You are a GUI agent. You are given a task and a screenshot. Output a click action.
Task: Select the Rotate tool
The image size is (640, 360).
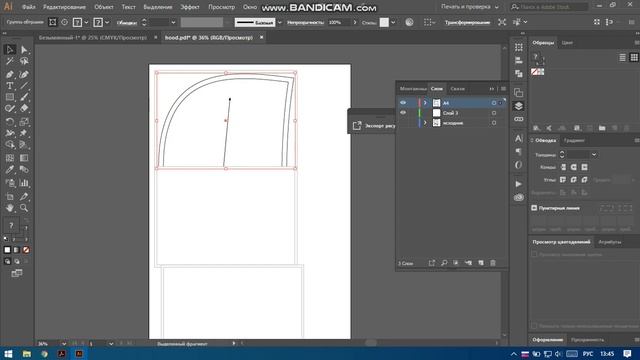click(x=9, y=122)
